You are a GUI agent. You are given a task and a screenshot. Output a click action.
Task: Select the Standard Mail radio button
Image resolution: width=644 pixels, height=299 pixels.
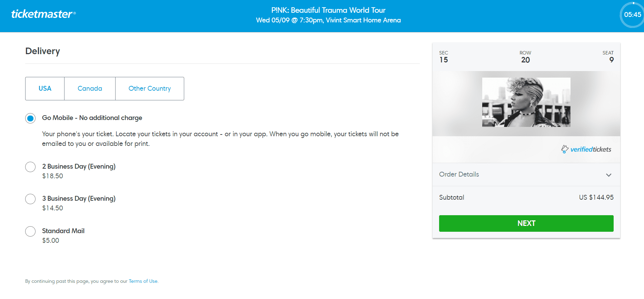pos(30,231)
